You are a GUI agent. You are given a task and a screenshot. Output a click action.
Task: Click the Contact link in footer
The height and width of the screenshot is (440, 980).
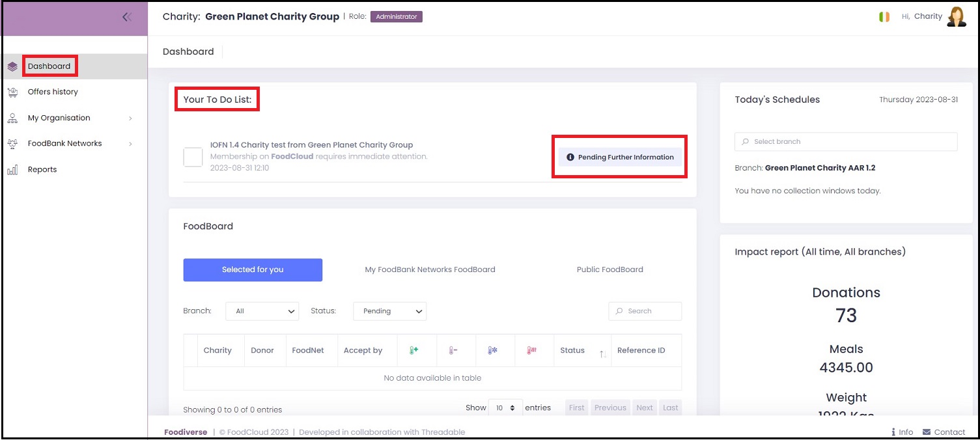pos(949,432)
